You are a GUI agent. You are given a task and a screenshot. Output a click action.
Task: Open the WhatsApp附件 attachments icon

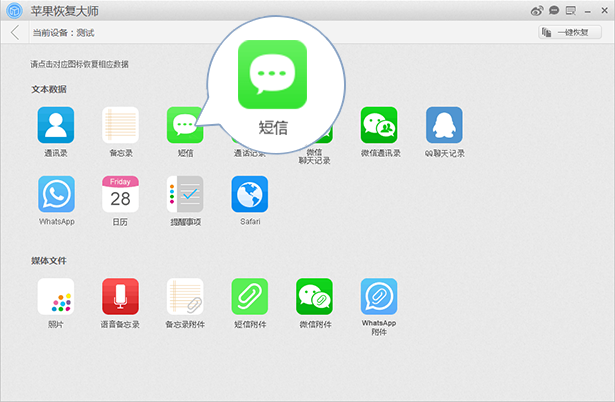point(379,297)
